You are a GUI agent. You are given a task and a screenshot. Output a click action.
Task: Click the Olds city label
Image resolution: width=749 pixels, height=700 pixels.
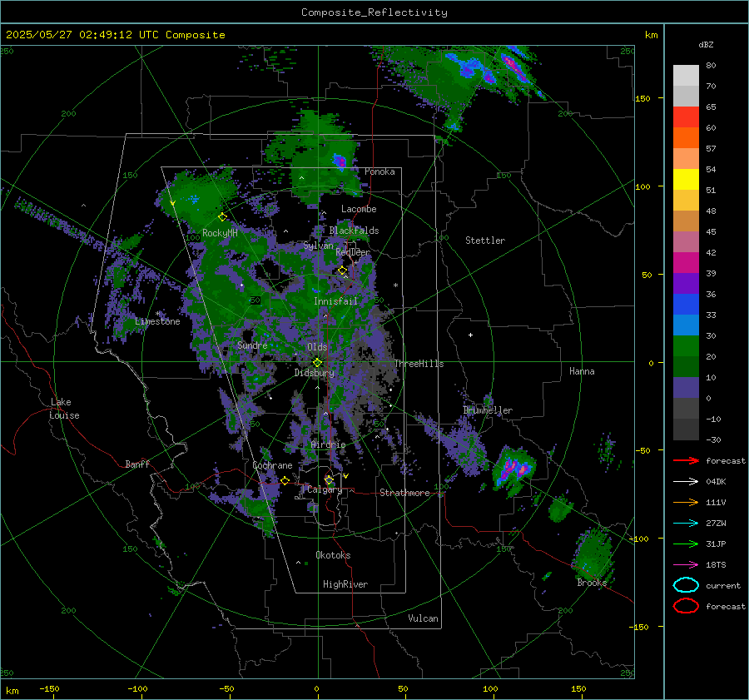click(x=317, y=347)
